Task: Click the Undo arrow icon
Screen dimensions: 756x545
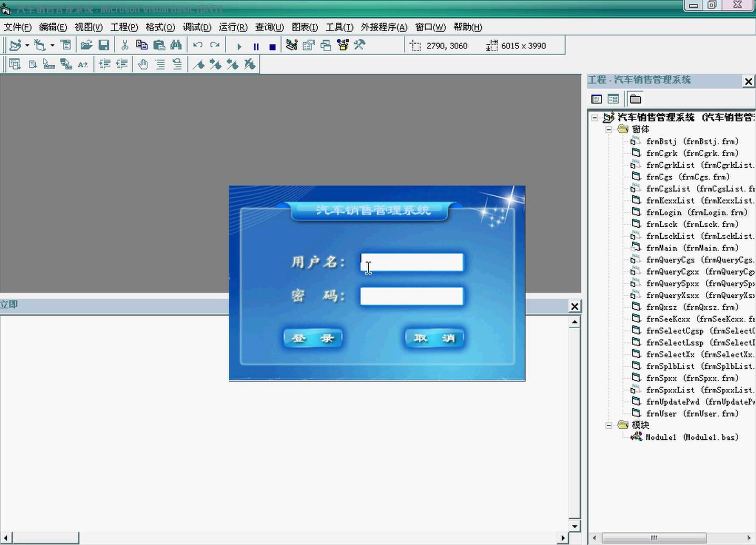Action: (x=198, y=46)
